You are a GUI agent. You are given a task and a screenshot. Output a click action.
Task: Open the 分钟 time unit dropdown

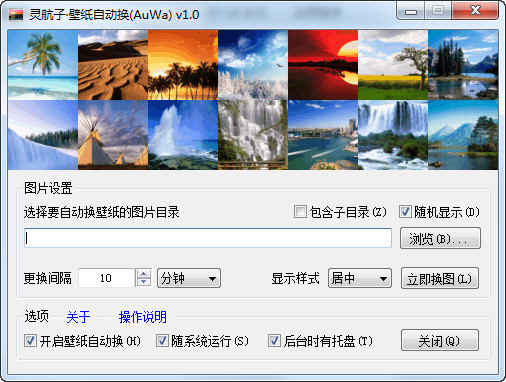[189, 278]
